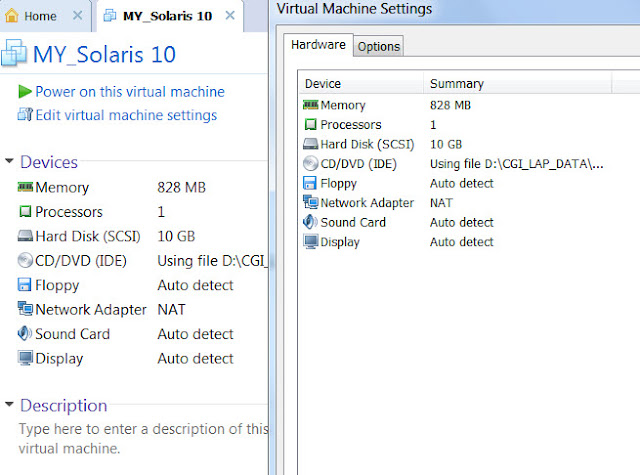Click the Hard Disk (SCSI) icon in Devices panel
The height and width of the screenshot is (475, 640).
[x=26, y=236]
